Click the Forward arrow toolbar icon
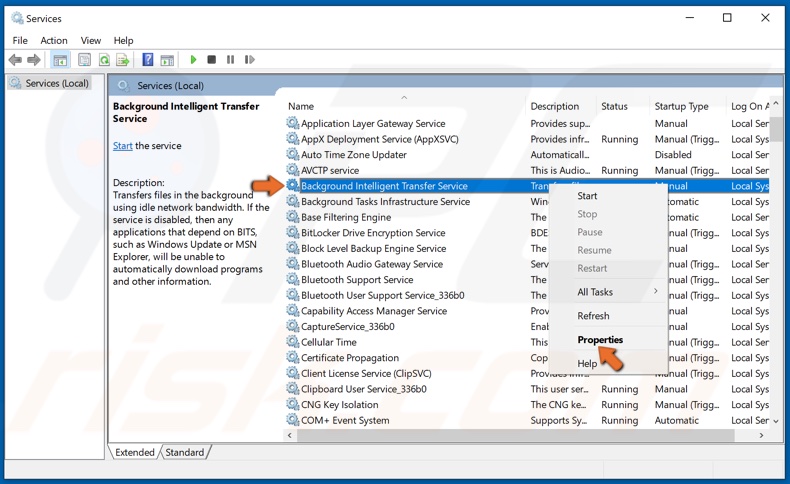This screenshot has height=484, width=790. tap(34, 60)
